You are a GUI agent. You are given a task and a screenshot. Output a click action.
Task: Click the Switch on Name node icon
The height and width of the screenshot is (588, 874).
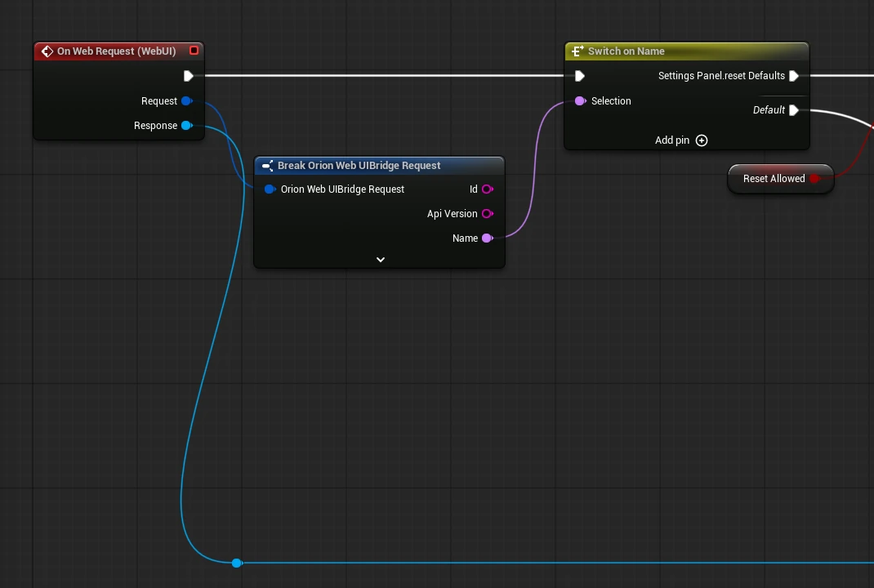[577, 51]
